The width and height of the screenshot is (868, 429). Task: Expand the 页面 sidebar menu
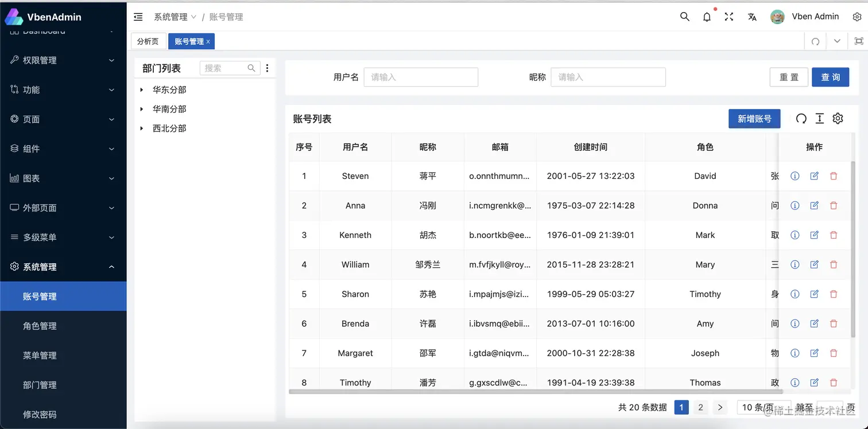[x=63, y=119]
